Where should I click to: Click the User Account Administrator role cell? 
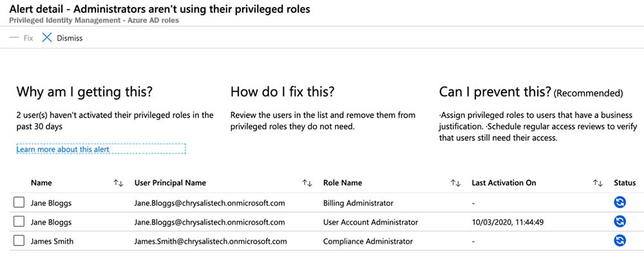coord(370,222)
